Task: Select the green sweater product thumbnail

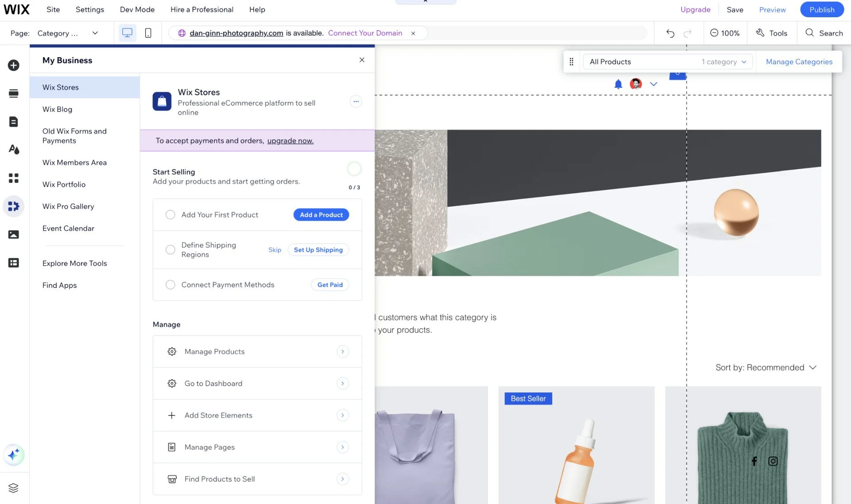Action: coord(743,445)
